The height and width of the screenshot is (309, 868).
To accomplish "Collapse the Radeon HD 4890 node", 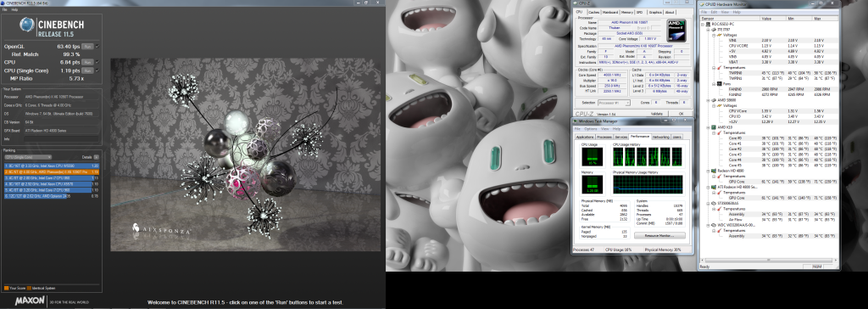I will (x=708, y=171).
